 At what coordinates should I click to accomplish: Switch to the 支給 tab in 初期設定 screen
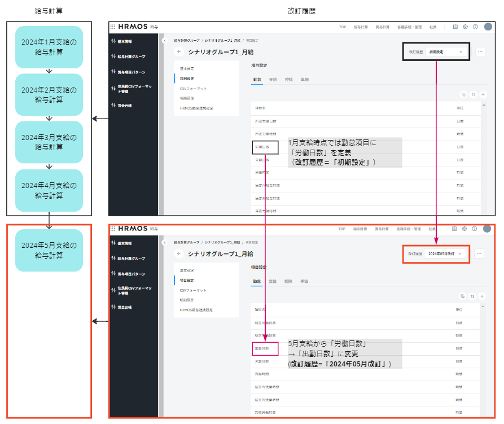click(273, 80)
